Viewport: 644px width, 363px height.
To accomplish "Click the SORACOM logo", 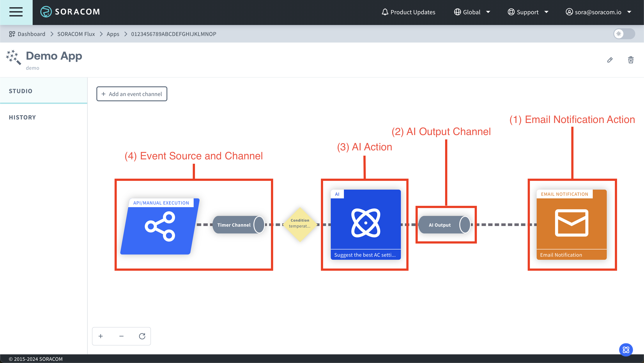I will coord(70,12).
